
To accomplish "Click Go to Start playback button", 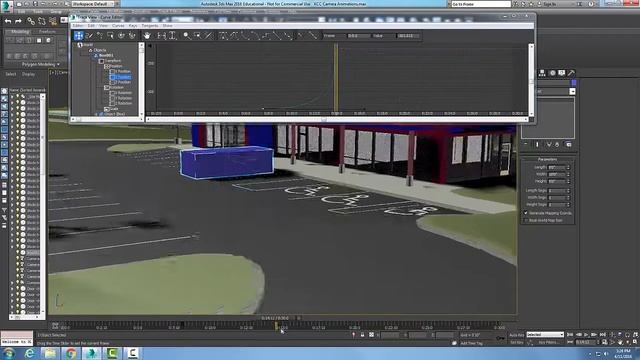I will [x=570, y=335].
